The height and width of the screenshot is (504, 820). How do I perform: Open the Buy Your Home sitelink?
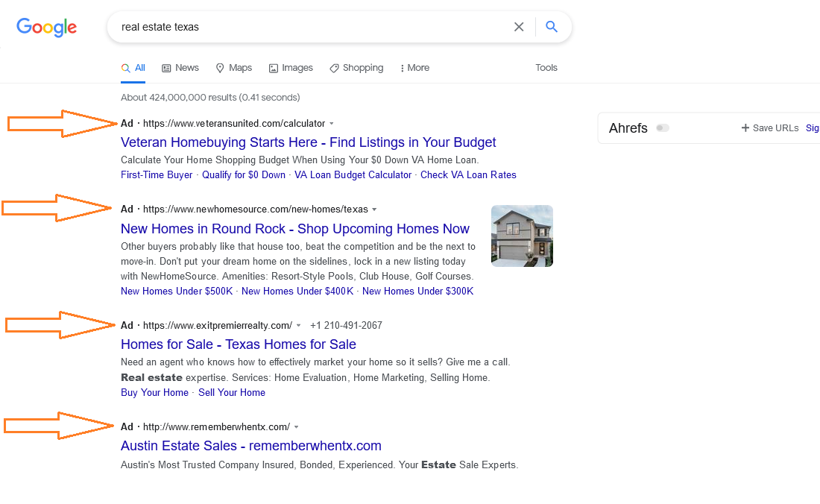click(x=154, y=393)
